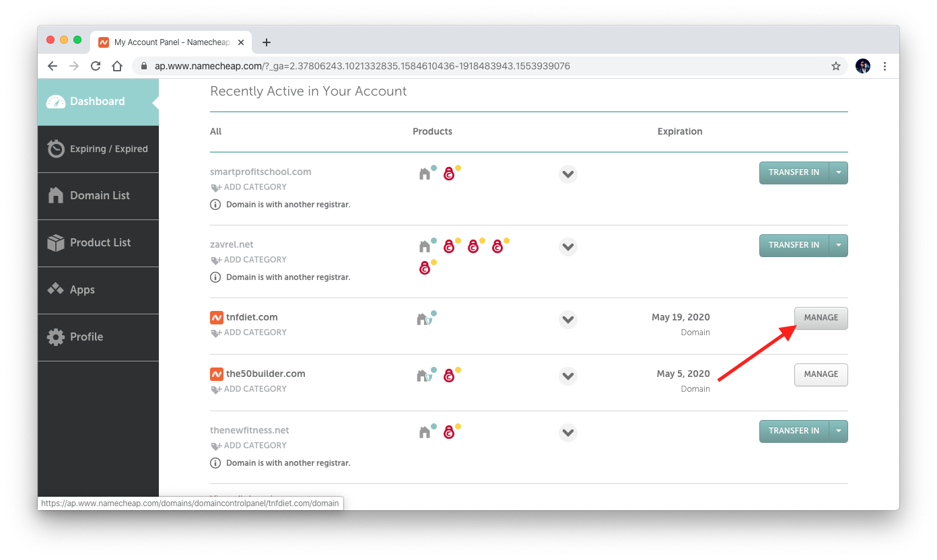Click domain house icon for smartprofitschool.com

point(425,174)
